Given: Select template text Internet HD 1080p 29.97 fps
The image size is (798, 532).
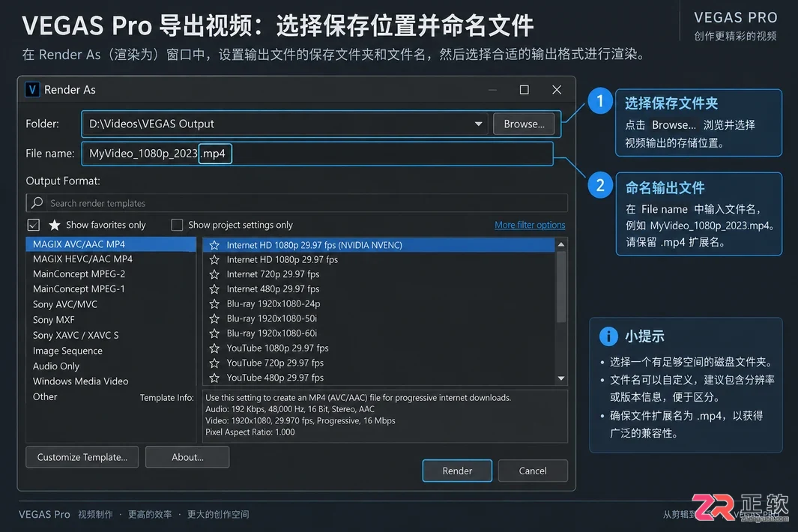Looking at the screenshot, I should 282,260.
